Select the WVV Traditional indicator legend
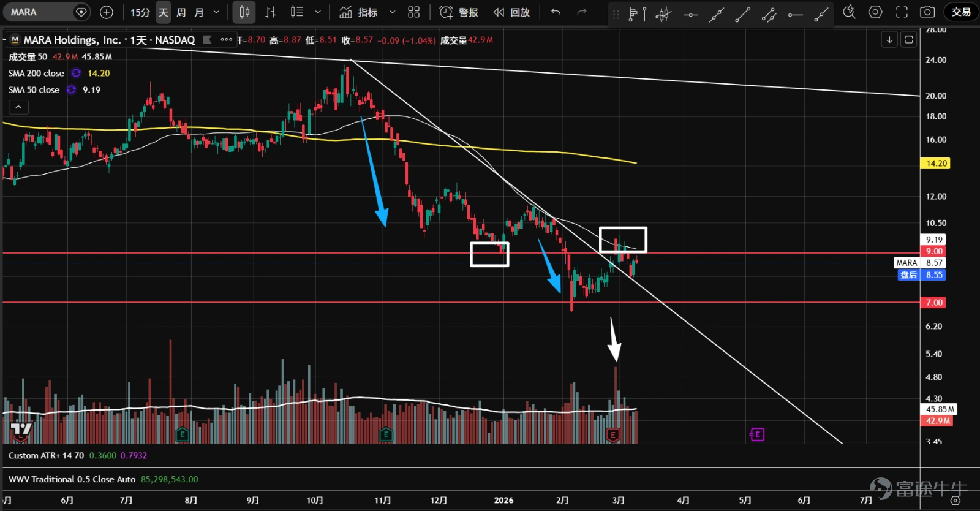Screen dimensions: 980x511 tap(72, 479)
